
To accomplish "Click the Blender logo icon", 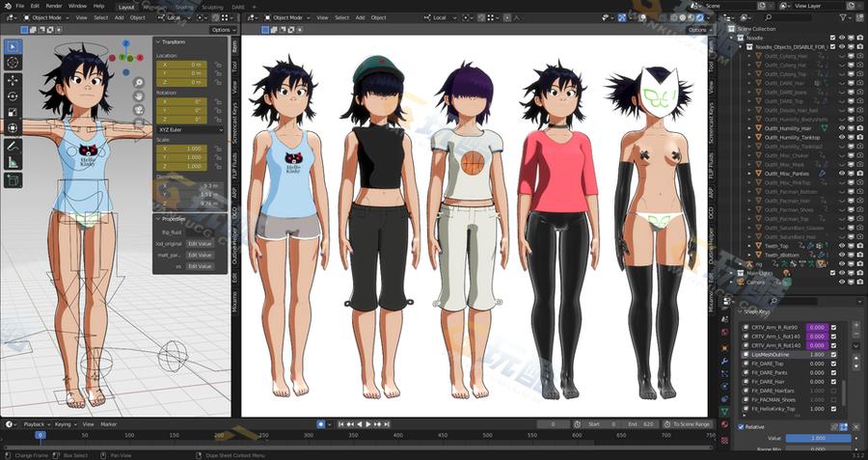I will pos(7,6).
